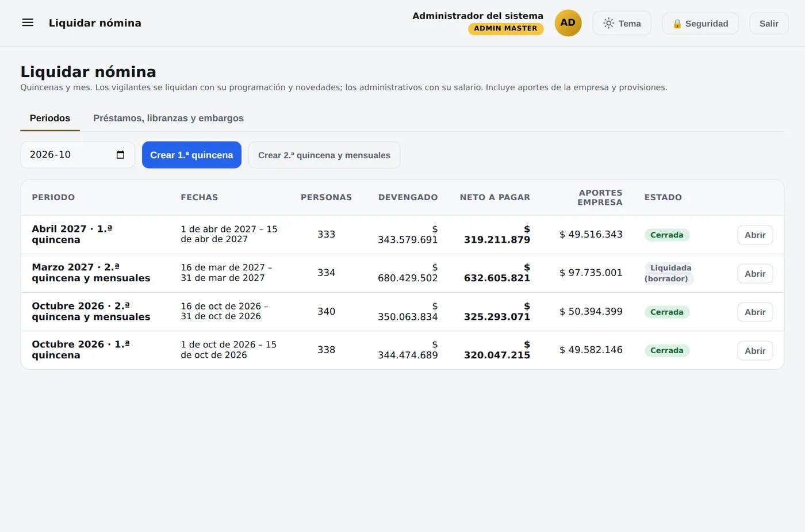Open Octubre 2026 2.ª quincena y mensuales

(x=755, y=312)
